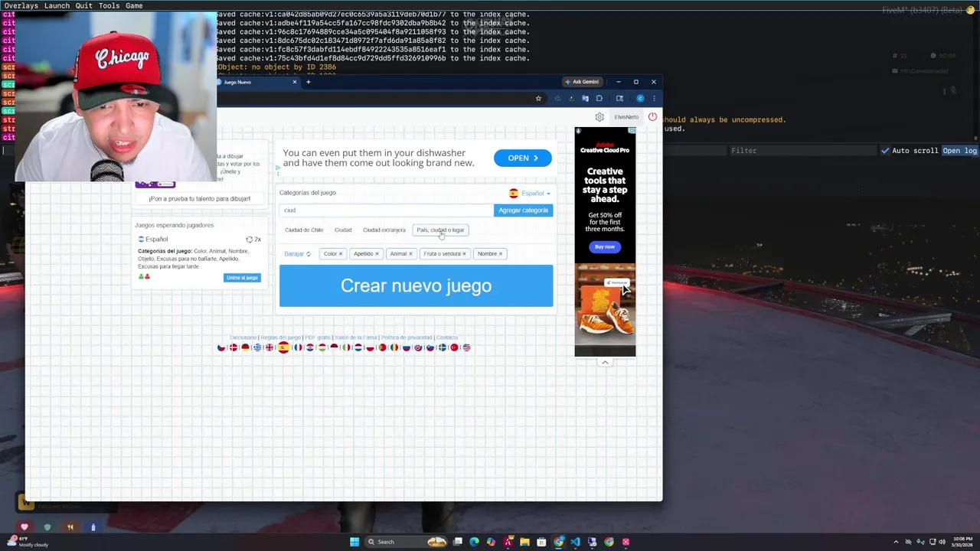Click the taskbar Search box

point(406,542)
